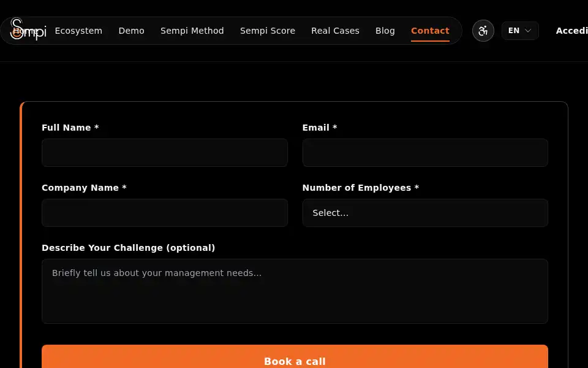This screenshot has height=368, width=588.
Task: Click the Number of Employees * label
Action: tap(360, 188)
